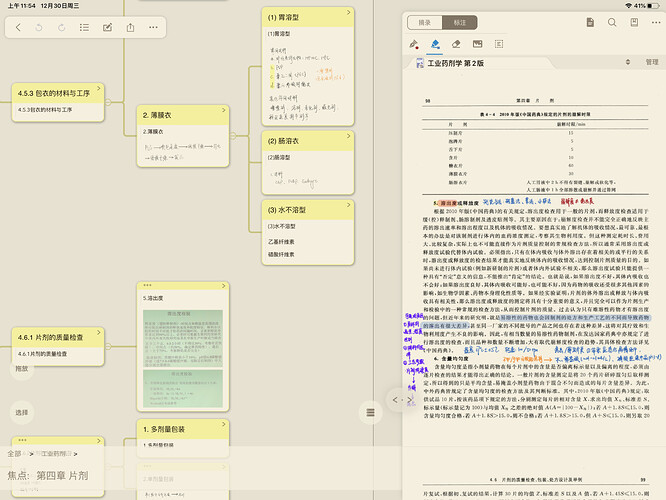
Task: Open the document page icon in header
Action: click(590, 23)
